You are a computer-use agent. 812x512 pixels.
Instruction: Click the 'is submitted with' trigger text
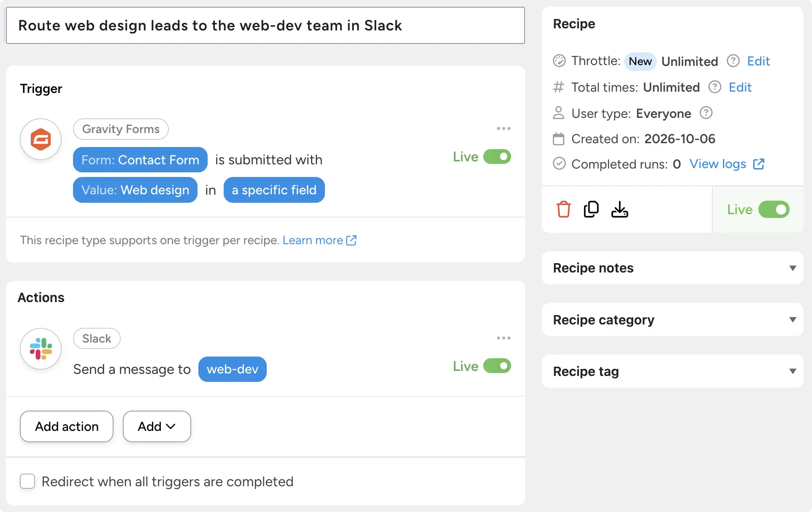click(269, 160)
